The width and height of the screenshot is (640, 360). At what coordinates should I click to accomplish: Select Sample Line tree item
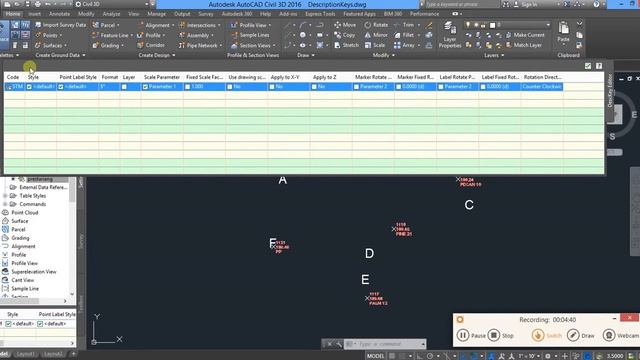click(x=24, y=289)
